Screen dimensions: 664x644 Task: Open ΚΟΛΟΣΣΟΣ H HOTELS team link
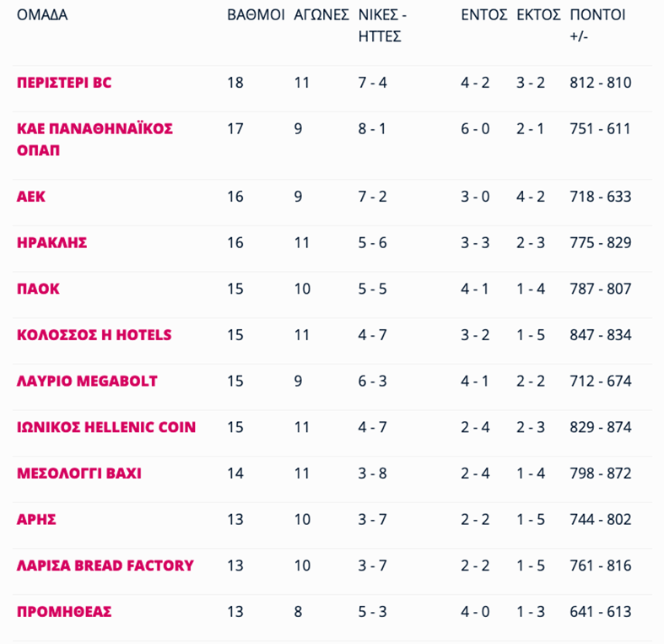[94, 335]
